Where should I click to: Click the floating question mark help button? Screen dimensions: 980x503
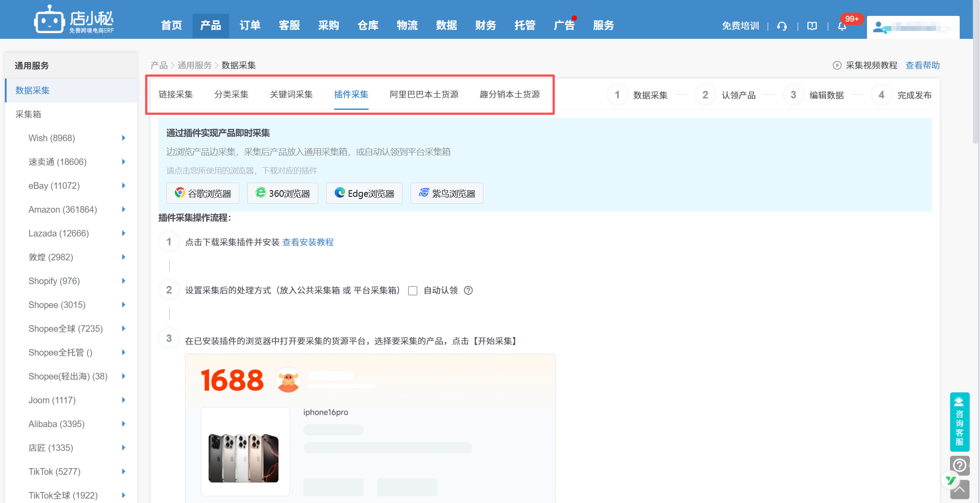960,465
